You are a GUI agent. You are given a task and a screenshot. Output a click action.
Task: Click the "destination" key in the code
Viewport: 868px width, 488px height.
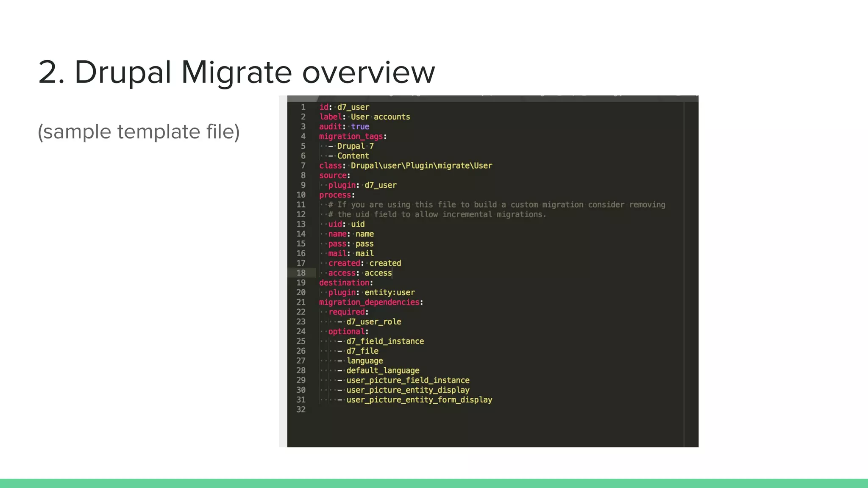[x=344, y=283]
